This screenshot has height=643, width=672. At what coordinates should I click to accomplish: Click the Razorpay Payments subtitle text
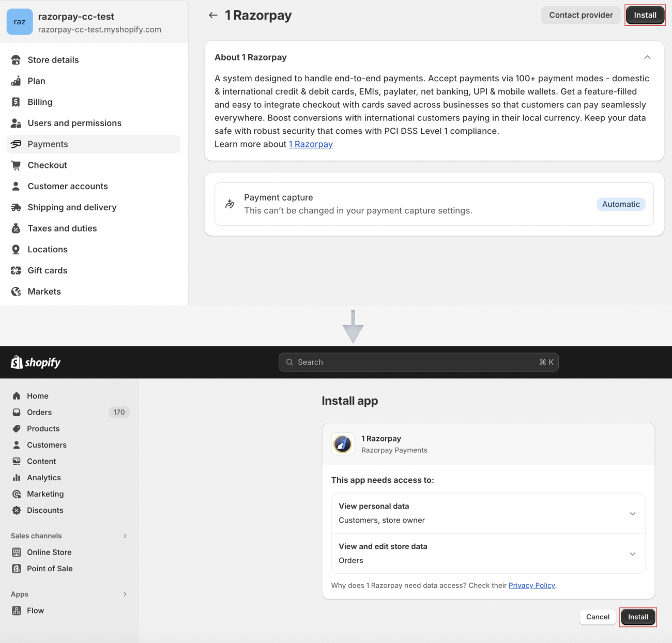point(394,450)
